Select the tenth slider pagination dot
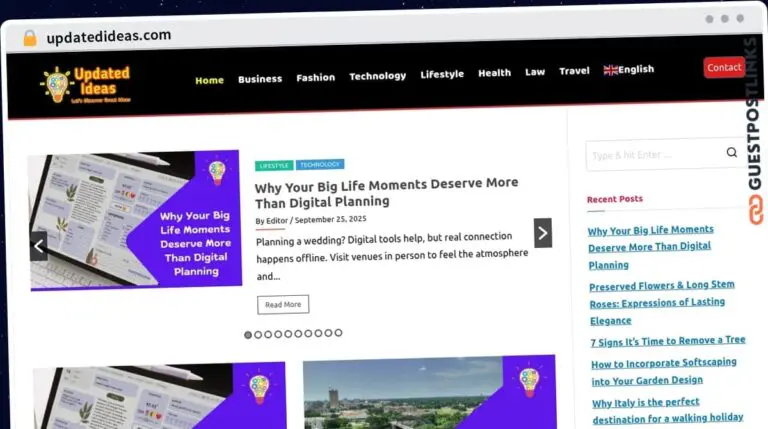 point(338,333)
